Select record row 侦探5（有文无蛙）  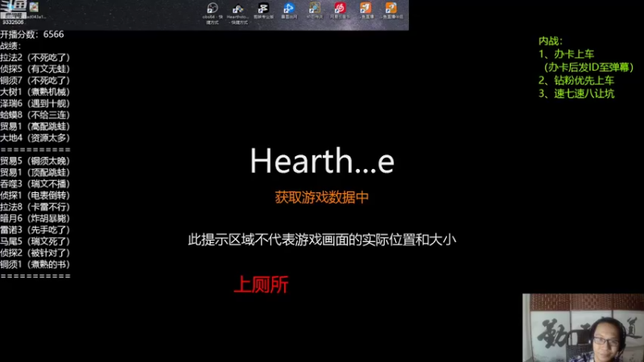point(35,69)
